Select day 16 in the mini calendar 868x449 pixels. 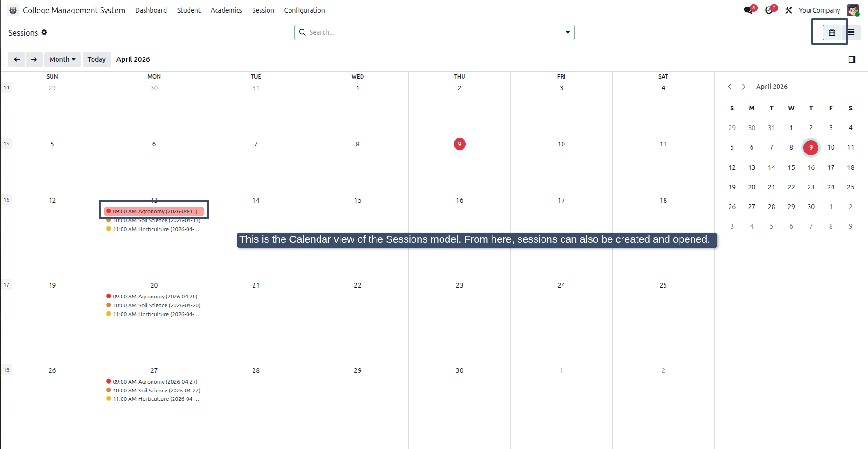pyautogui.click(x=811, y=167)
